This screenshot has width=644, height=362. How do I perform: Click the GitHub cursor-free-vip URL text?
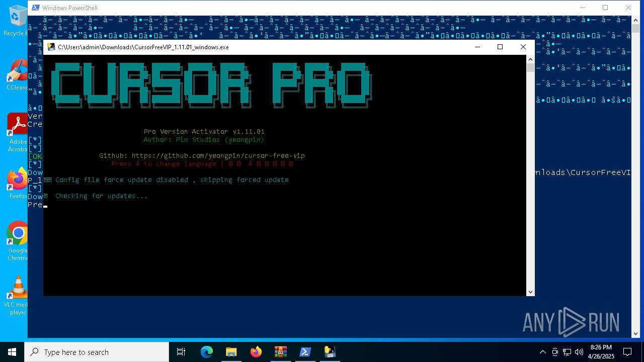pos(218,155)
